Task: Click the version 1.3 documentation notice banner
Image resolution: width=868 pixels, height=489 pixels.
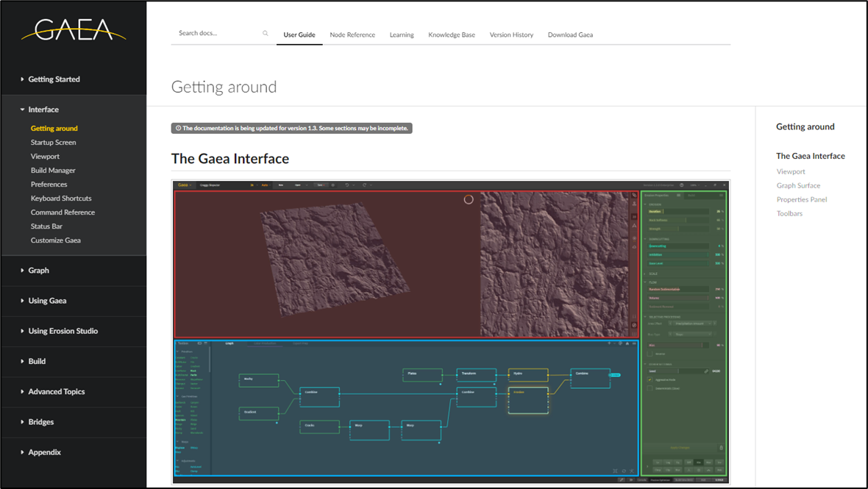Action: (x=292, y=129)
